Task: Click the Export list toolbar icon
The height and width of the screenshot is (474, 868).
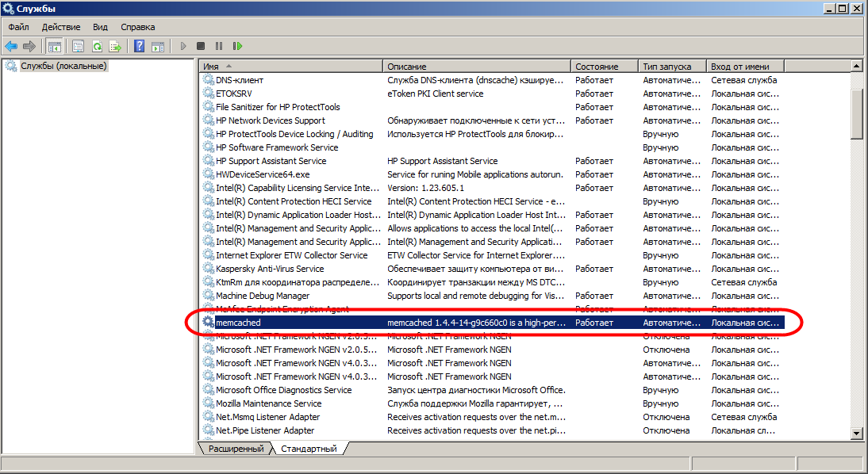Action: [115, 46]
